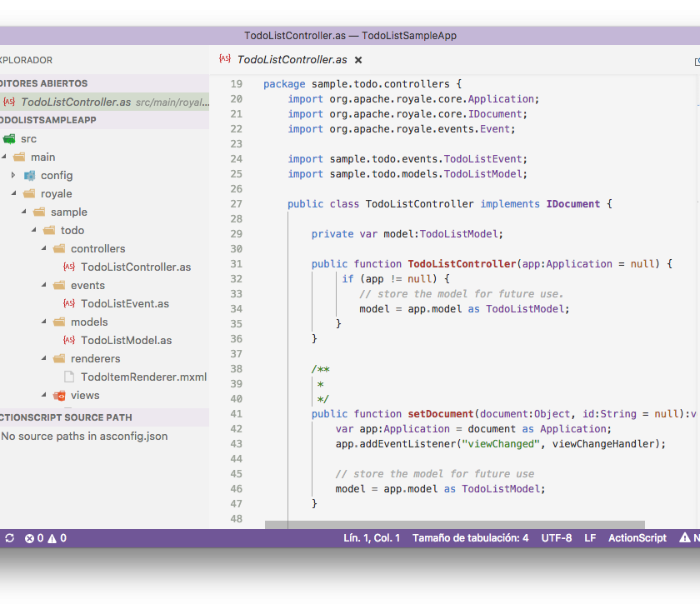
Task: Click the Lín. 1, Col. 1 cursor position
Action: click(372, 538)
